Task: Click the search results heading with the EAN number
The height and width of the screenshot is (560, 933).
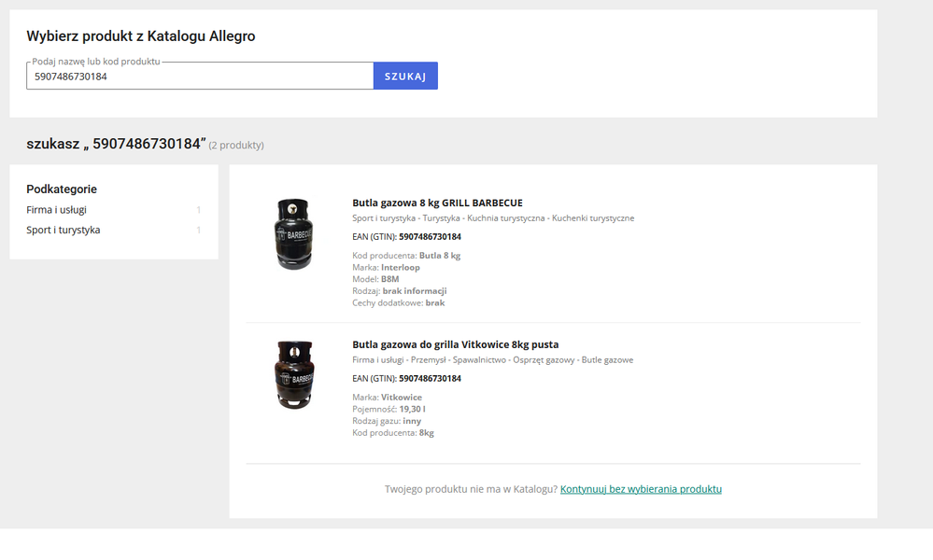Action: point(116,144)
